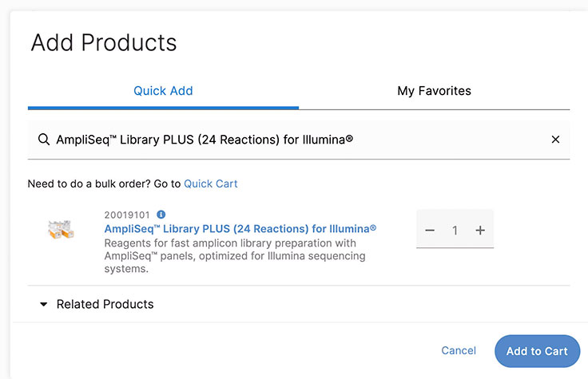Click the product number 20019101

pos(128,215)
